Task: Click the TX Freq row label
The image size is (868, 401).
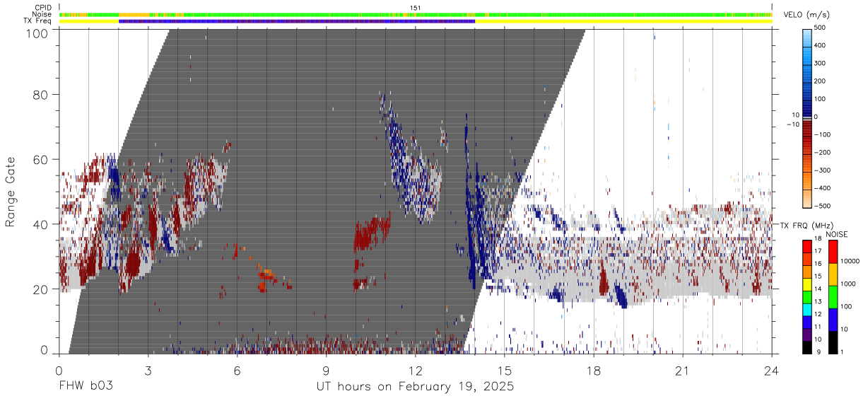Action: pyautogui.click(x=38, y=21)
